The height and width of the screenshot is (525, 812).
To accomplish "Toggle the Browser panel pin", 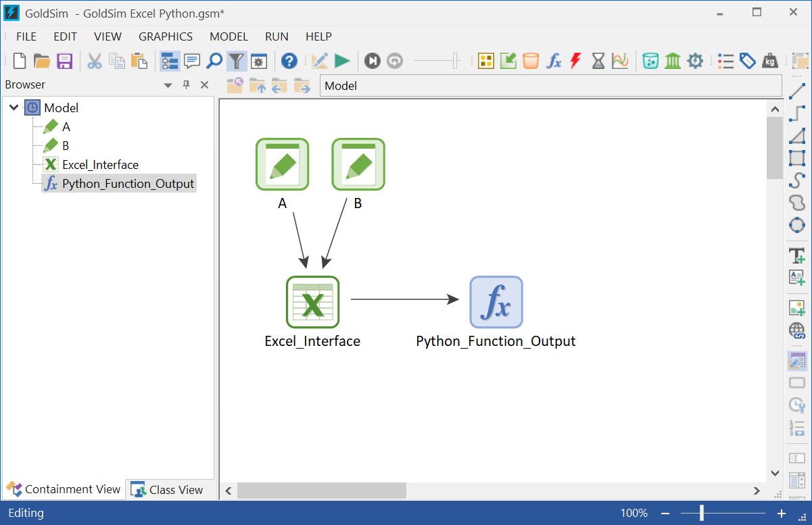I will pos(187,85).
